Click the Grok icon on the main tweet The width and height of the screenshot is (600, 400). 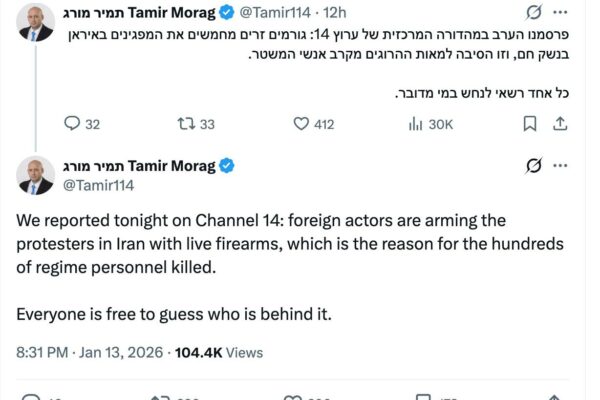coord(534,166)
